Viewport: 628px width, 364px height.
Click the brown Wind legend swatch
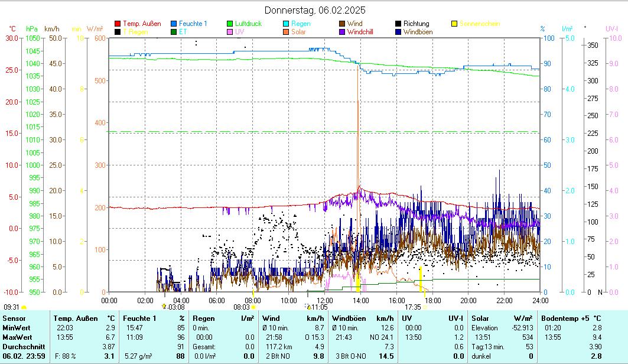coord(342,24)
